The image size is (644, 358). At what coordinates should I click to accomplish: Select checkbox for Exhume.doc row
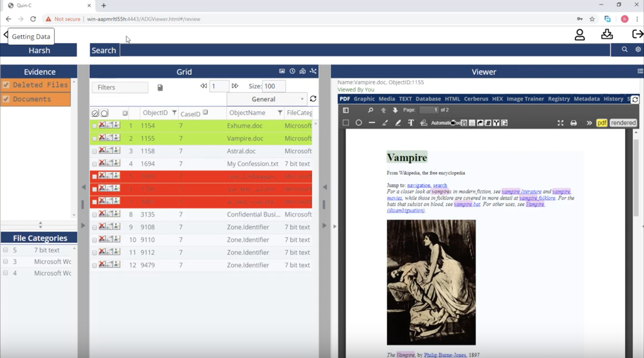[94, 126]
